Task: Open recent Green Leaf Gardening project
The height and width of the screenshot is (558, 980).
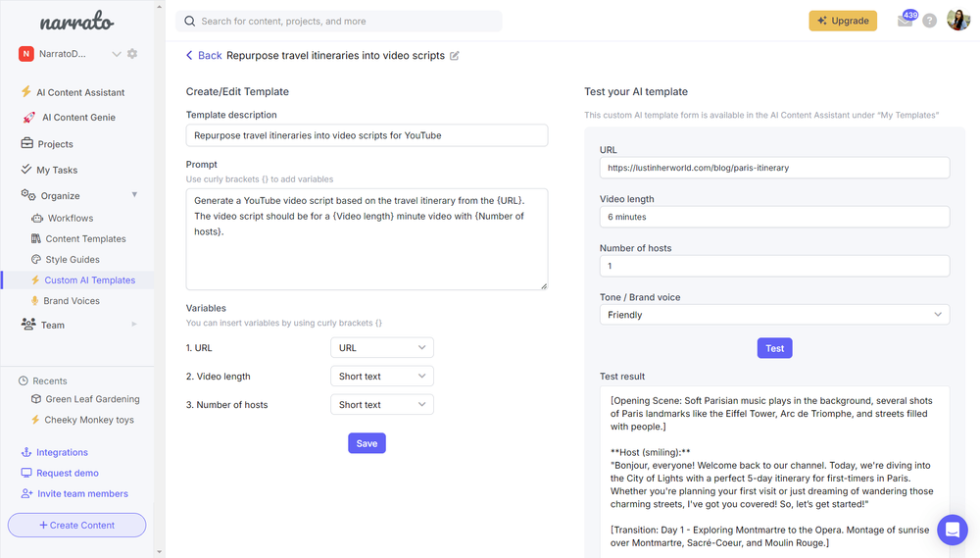Action: tap(92, 399)
